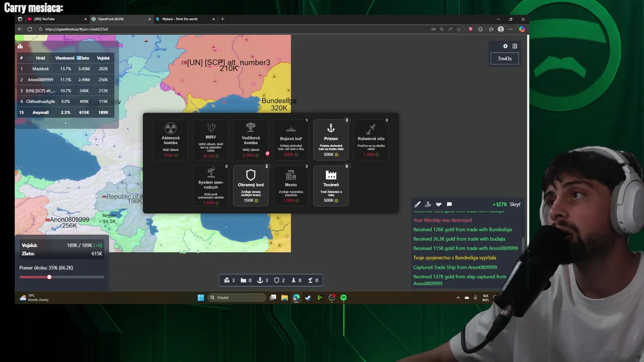Switch to Wplace - Paint the world tab

pyautogui.click(x=185, y=19)
